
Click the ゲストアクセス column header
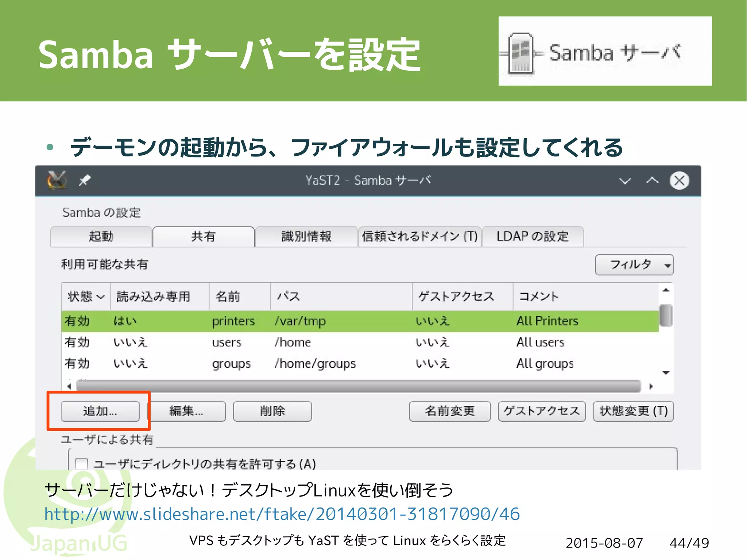[x=462, y=296]
